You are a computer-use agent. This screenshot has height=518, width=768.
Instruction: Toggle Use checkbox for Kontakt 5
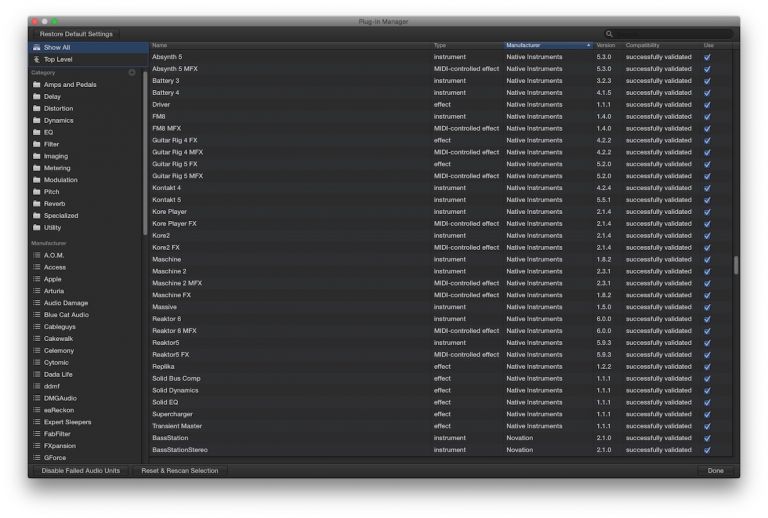click(x=707, y=200)
